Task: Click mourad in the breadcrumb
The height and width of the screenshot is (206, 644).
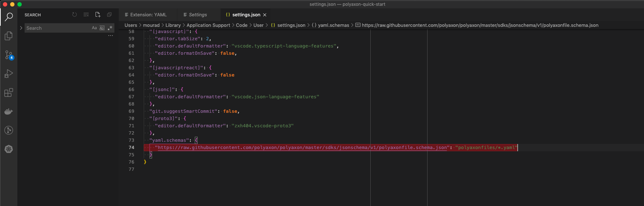Action: [x=151, y=25]
